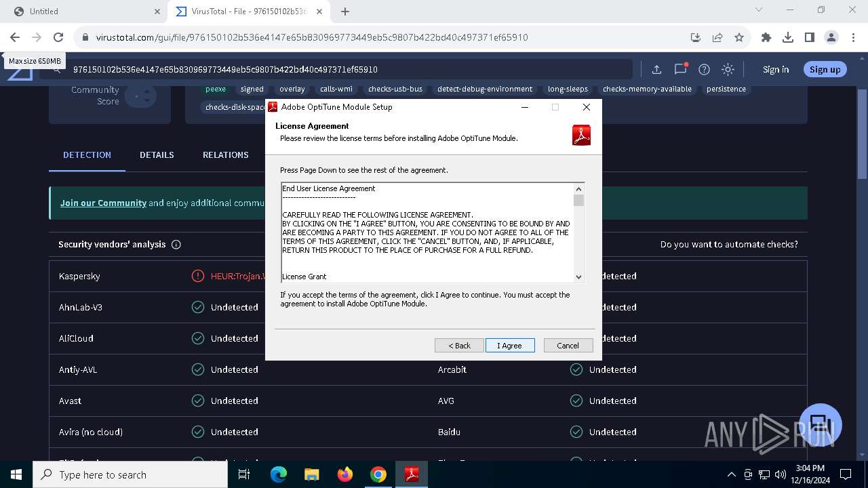The height and width of the screenshot is (488, 868).
Task: Click the Kaspersky red alert detection icon
Action: click(x=198, y=277)
